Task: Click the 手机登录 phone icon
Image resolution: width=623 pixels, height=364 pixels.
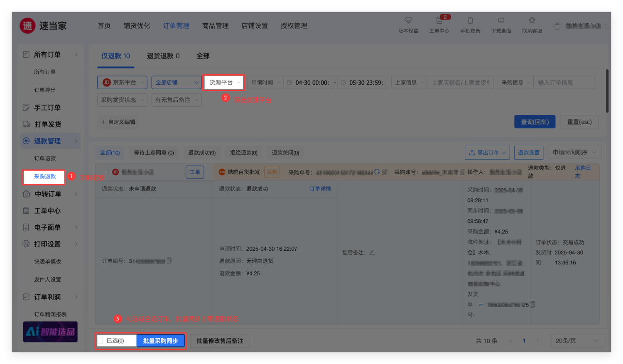Action: 470,20
